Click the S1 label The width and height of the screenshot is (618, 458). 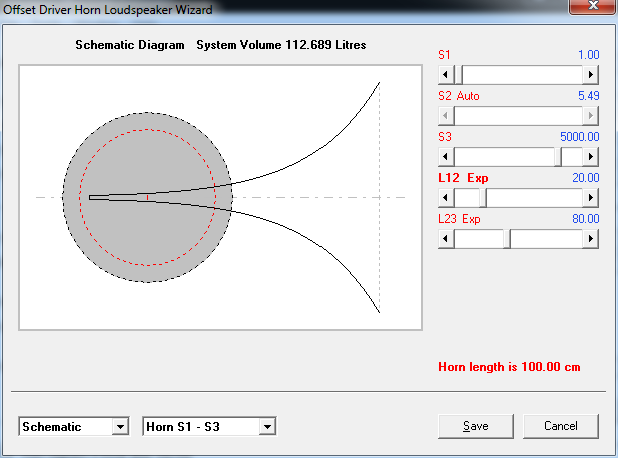[x=444, y=55]
